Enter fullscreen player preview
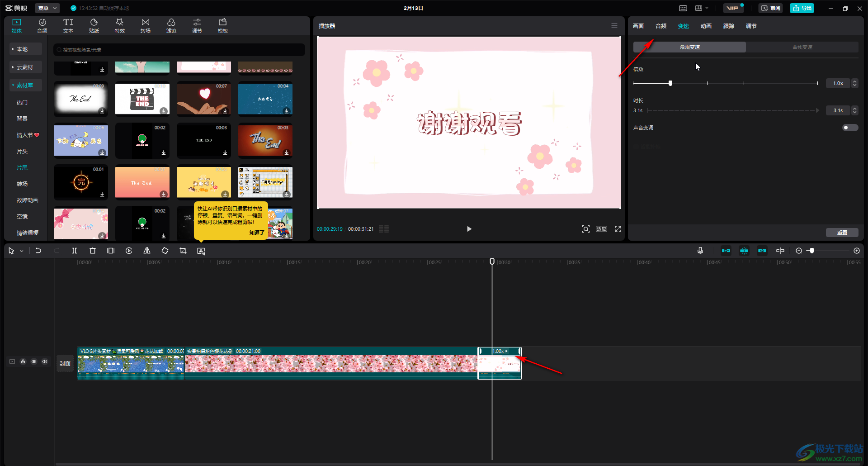868x466 pixels. pyautogui.click(x=618, y=229)
